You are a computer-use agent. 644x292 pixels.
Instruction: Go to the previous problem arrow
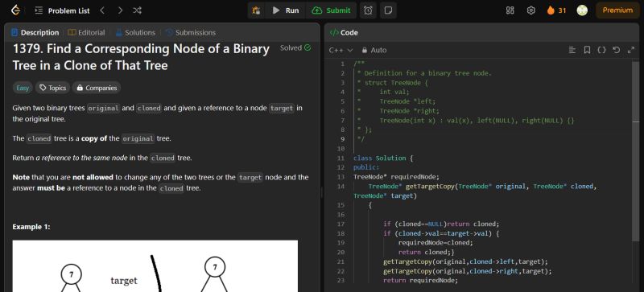click(x=102, y=10)
